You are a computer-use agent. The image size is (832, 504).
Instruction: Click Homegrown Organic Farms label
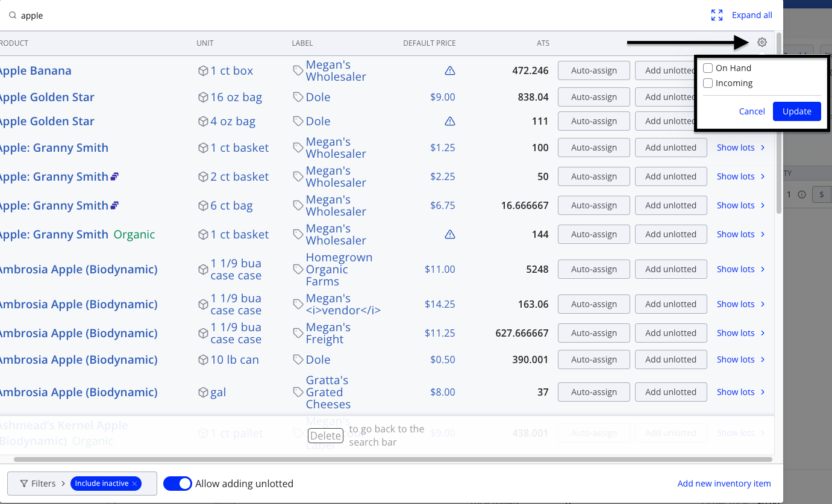pyautogui.click(x=339, y=269)
